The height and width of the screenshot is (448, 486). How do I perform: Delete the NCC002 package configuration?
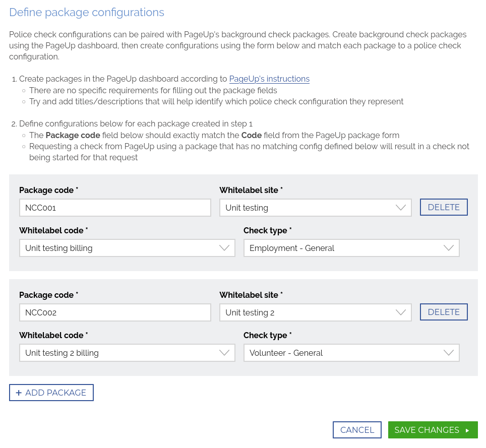[444, 312]
